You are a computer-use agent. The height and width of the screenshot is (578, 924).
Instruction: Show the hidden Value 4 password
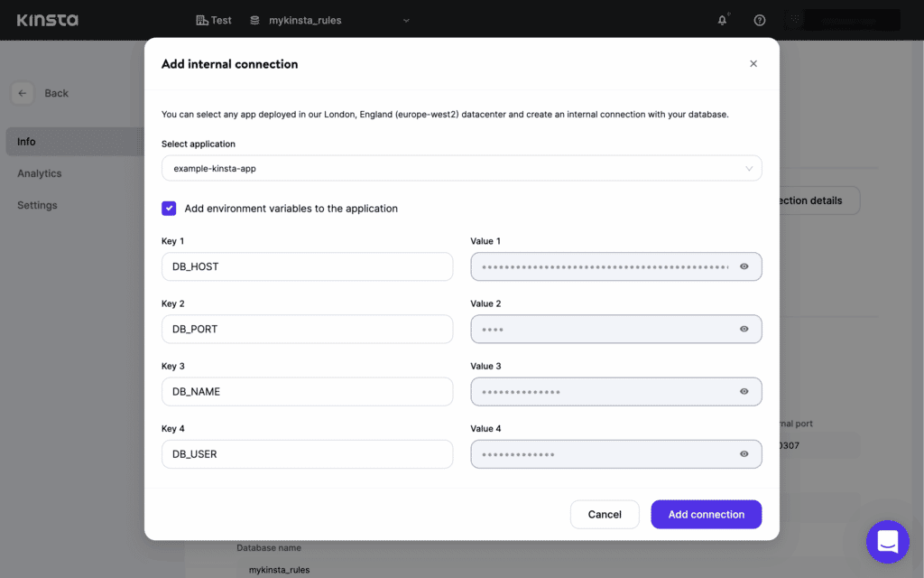click(744, 453)
